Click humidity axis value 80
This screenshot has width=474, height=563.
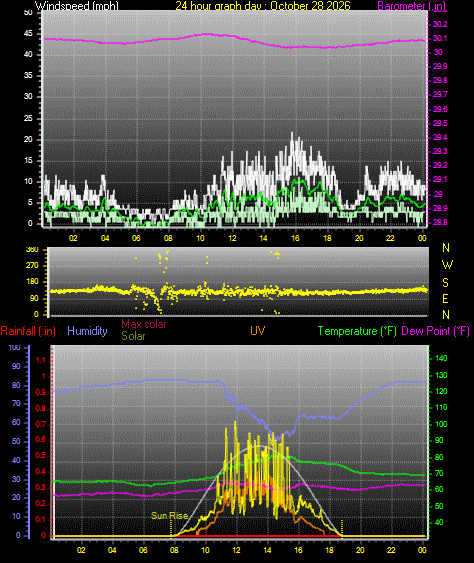16,385
